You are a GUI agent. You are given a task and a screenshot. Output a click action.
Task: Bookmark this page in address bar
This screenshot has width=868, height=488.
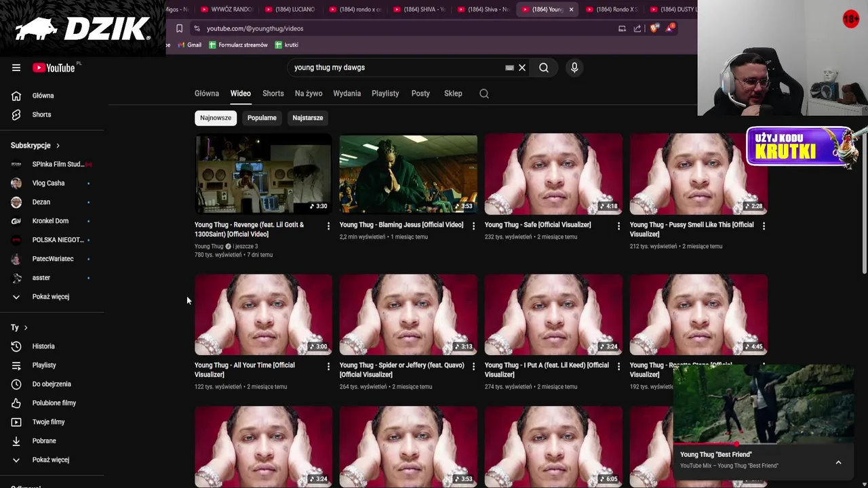(179, 28)
